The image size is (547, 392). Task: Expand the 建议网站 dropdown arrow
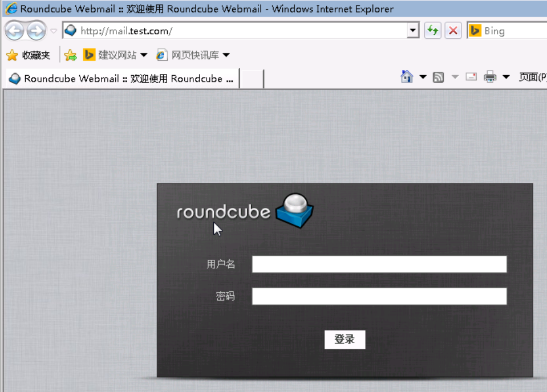point(144,55)
